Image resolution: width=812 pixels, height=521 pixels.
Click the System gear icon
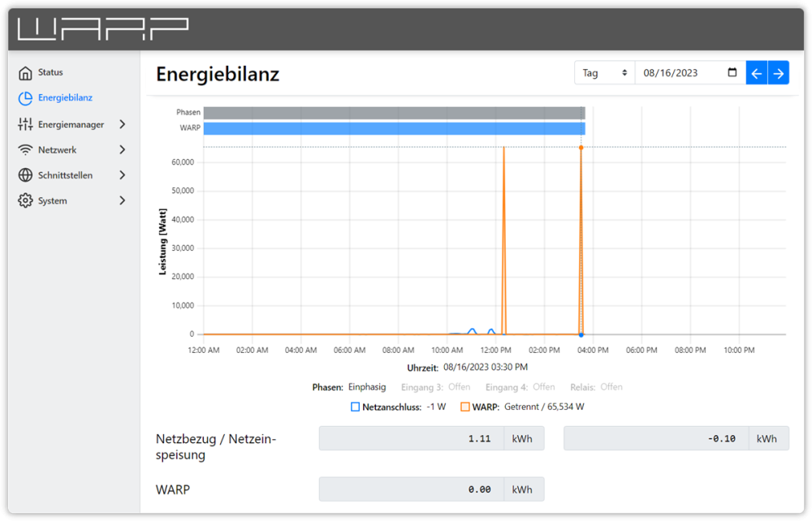[25, 200]
